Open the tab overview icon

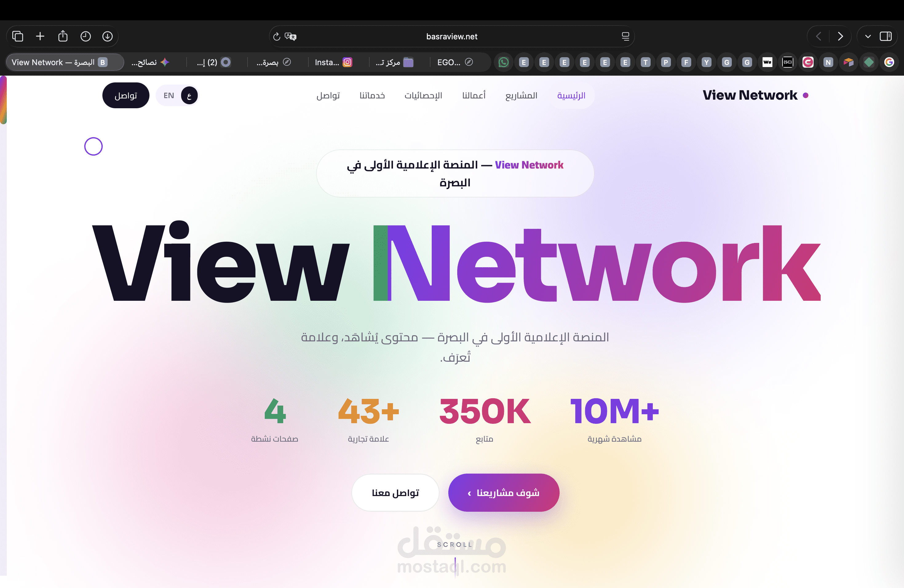[18, 37]
